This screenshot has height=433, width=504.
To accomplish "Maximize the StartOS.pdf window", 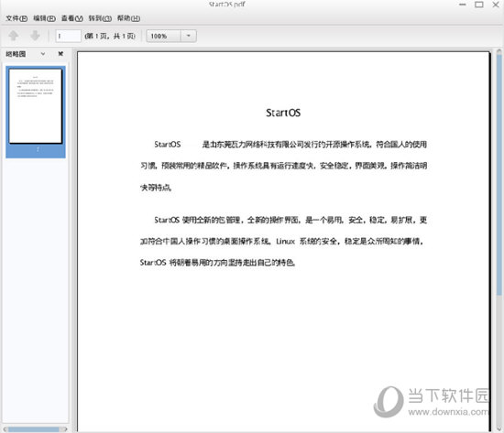I will 479,5.
